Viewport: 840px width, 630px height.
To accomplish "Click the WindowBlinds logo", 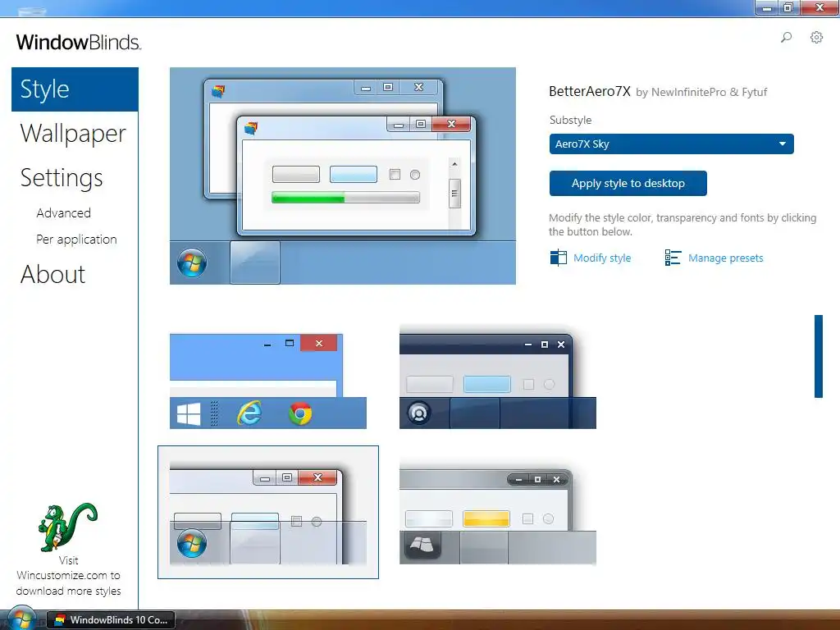I will pyautogui.click(x=79, y=42).
